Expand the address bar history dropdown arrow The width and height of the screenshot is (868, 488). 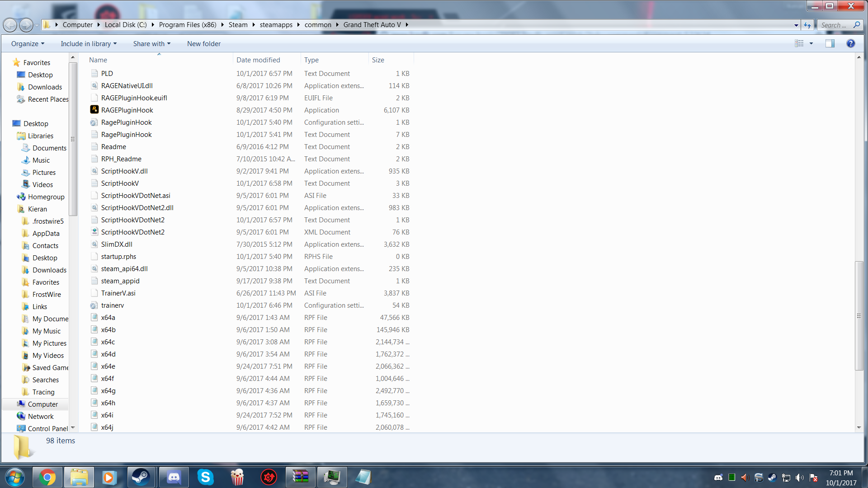click(x=796, y=25)
